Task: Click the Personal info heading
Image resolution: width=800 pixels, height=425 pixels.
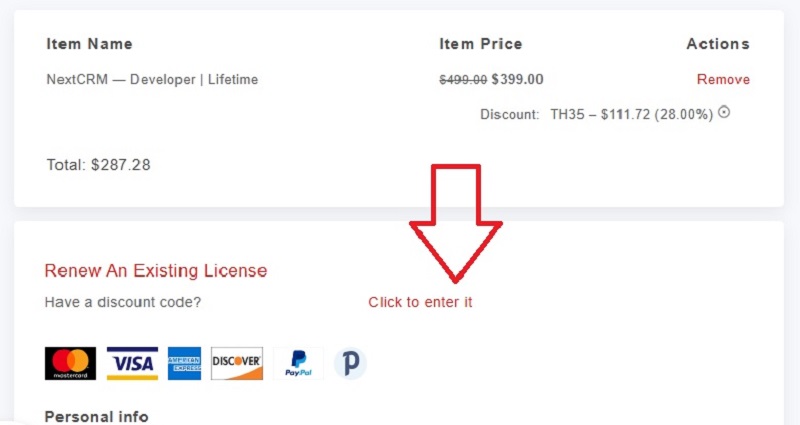Action: point(96,417)
